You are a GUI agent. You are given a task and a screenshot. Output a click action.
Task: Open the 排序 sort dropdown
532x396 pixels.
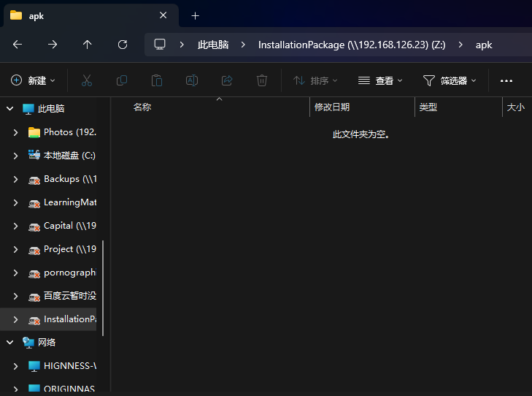coord(315,80)
